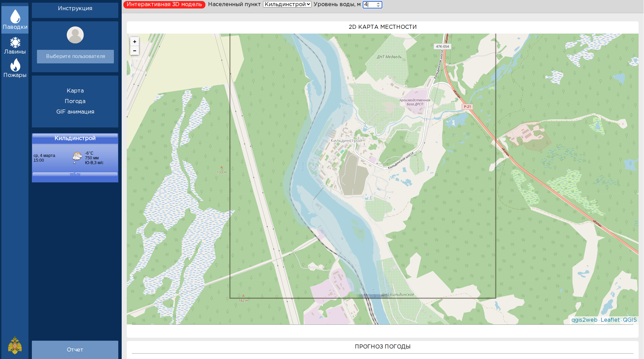Click the Выберите пользователя button
The height and width of the screenshot is (359, 644).
click(x=75, y=56)
